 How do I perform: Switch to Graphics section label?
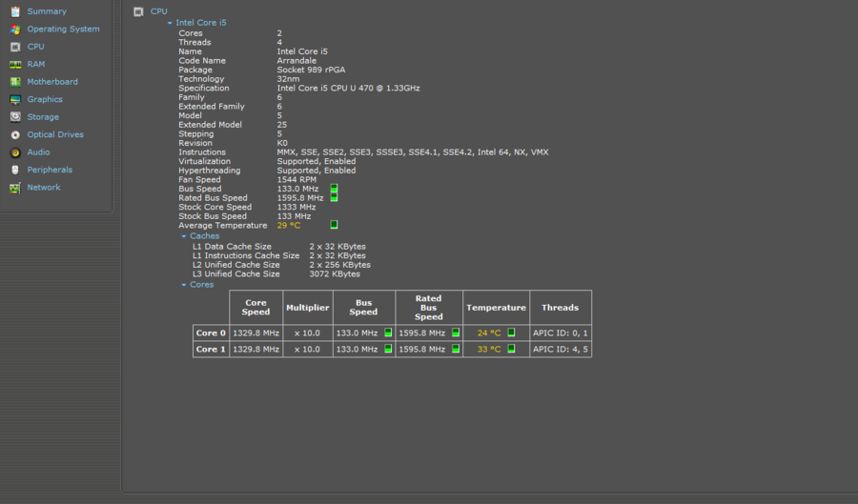coord(45,99)
